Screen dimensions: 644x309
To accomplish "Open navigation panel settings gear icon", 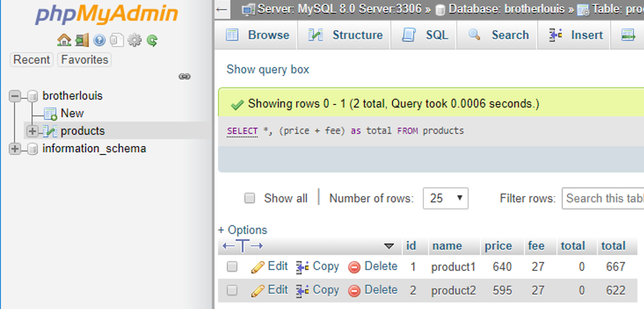I will point(134,40).
